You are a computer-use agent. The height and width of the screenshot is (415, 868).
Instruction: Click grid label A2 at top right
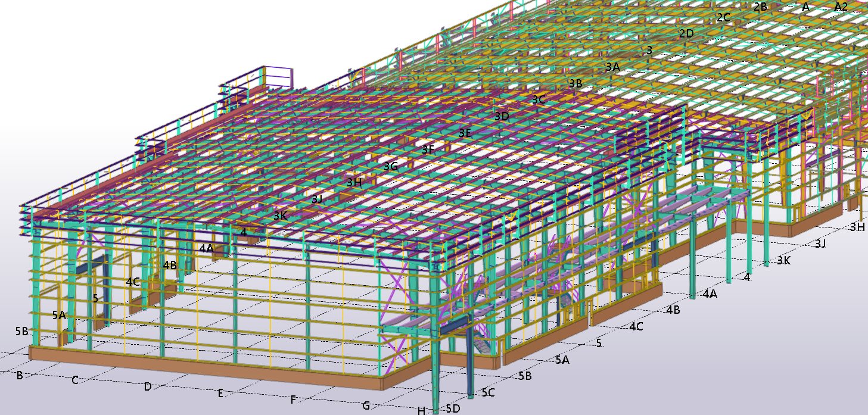841,7
